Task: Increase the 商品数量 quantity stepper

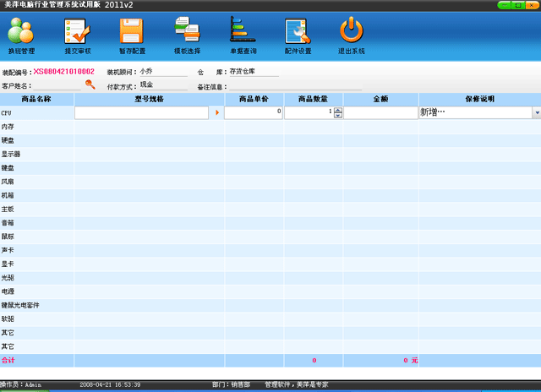Action: [x=338, y=109]
